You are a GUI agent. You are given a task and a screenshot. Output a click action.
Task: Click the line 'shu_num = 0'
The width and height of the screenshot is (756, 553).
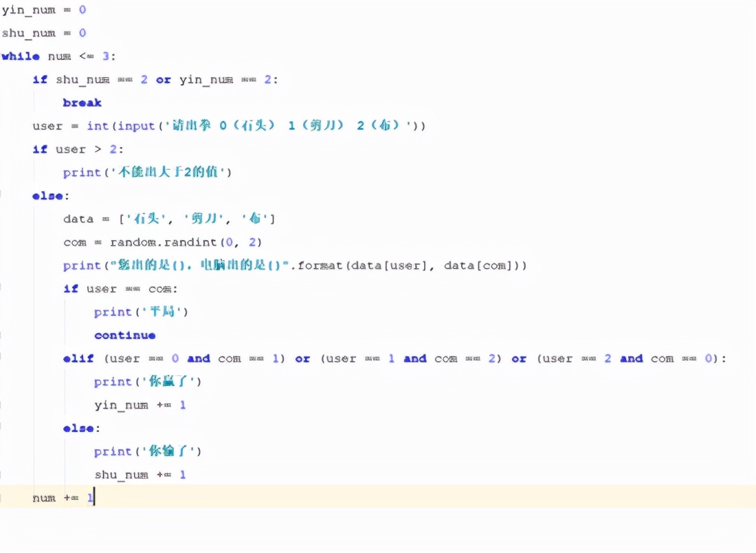44,33
